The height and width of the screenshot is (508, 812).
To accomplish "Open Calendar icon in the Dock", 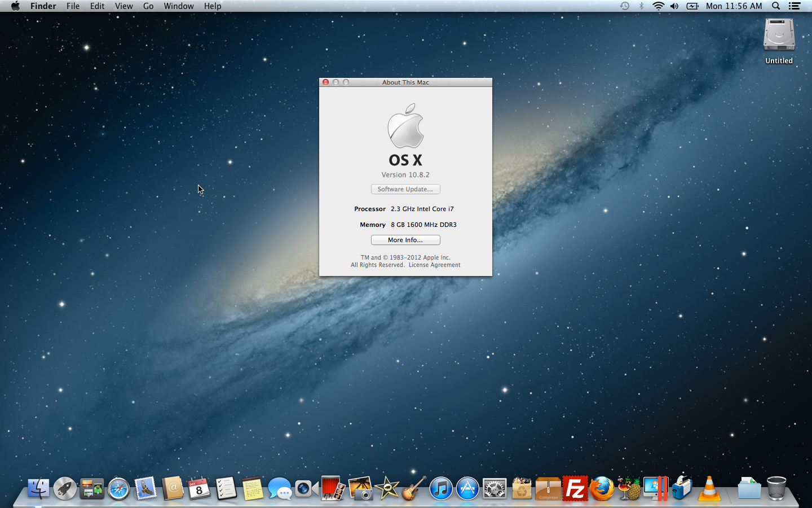I will (199, 489).
